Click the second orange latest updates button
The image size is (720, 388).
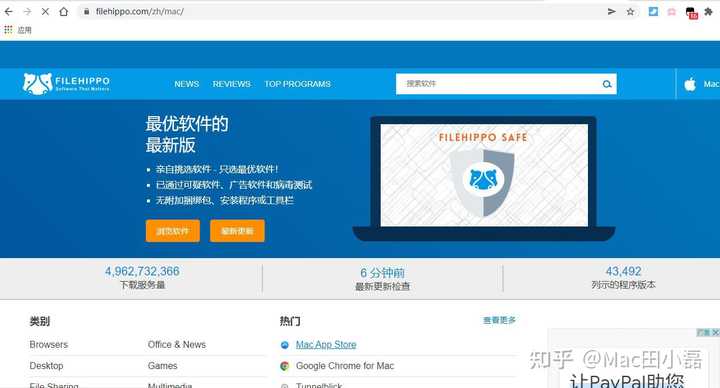(x=237, y=231)
